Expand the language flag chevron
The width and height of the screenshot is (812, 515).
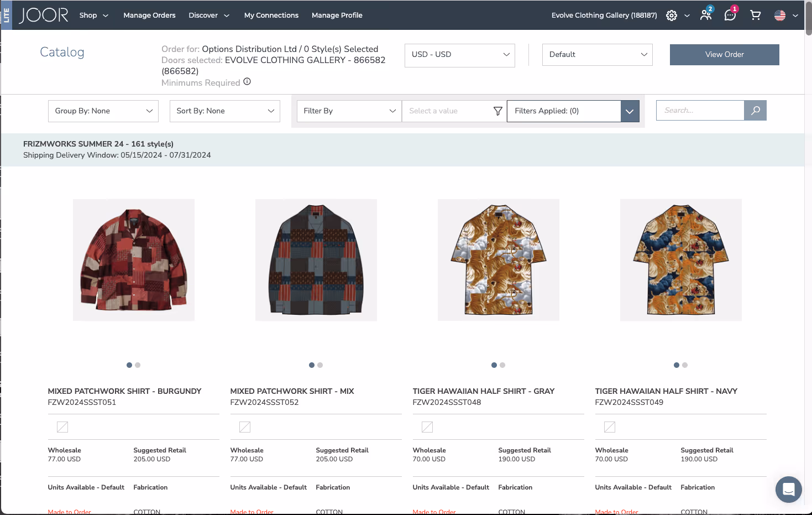point(795,15)
